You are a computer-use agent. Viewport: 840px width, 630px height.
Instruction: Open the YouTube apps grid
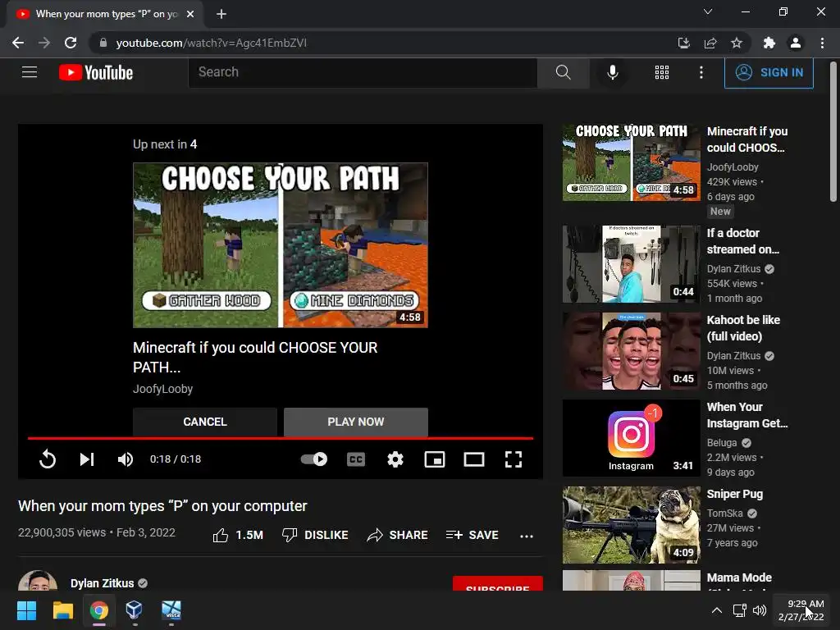point(662,72)
